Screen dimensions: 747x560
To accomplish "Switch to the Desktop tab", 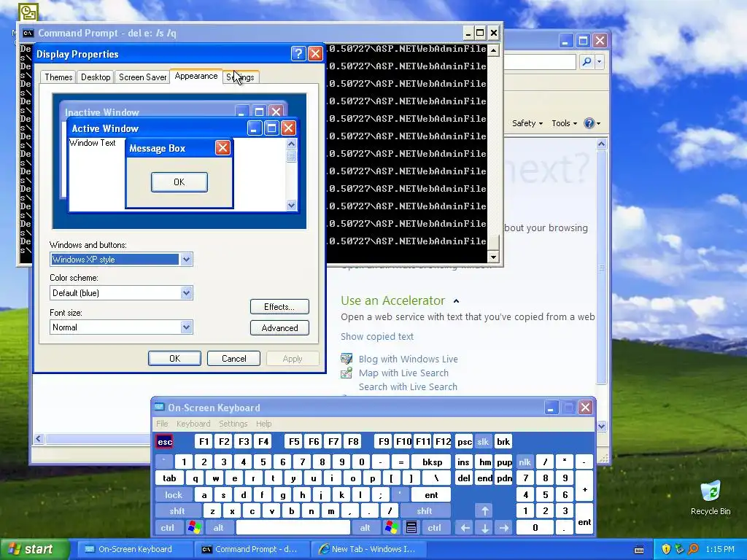I will pyautogui.click(x=96, y=77).
